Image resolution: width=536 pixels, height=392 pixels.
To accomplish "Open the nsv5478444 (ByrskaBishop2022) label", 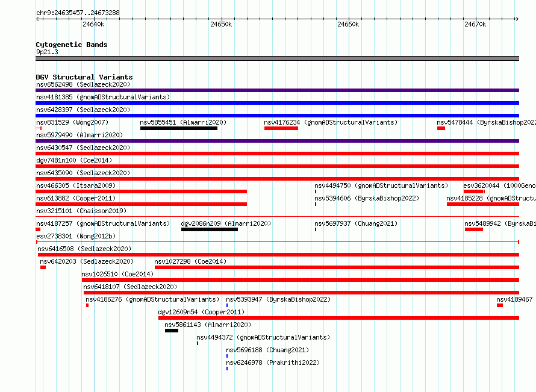I will click(486, 122).
